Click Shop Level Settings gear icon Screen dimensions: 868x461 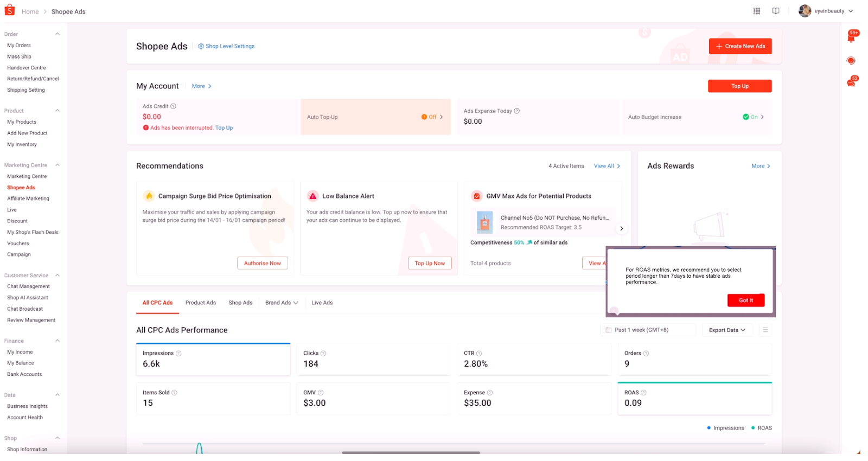(x=201, y=46)
